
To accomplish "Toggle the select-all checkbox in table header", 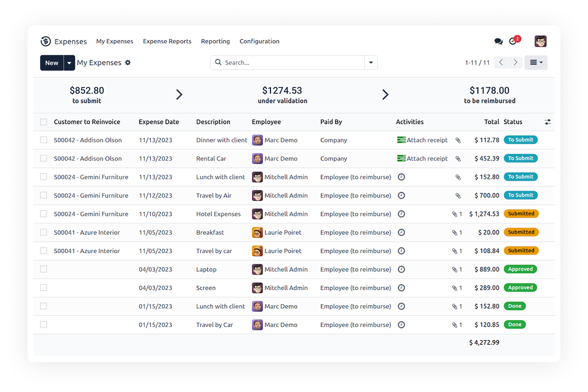I will 44,122.
